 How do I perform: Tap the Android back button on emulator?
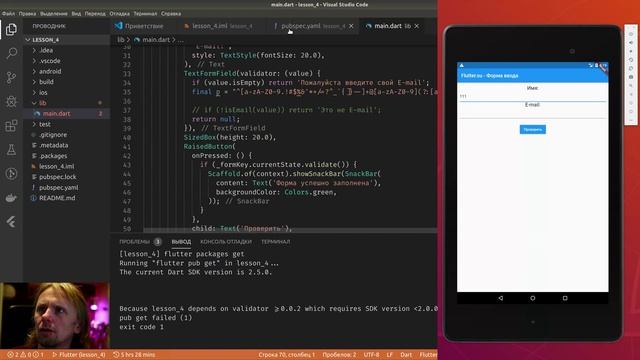500,298
